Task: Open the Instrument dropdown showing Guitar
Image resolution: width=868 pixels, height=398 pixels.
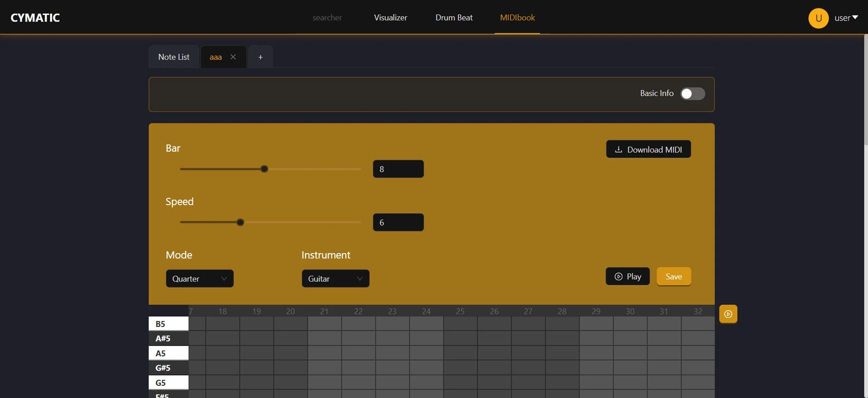Action: (x=335, y=278)
